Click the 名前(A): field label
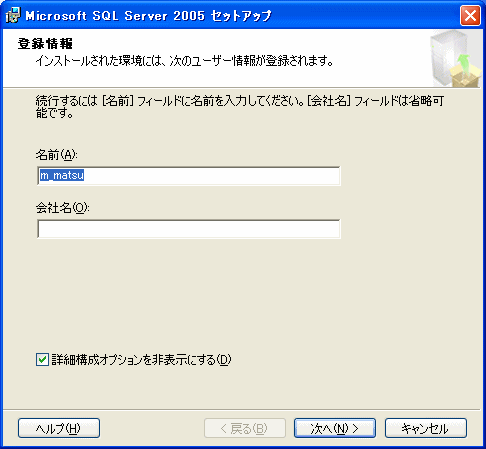 point(56,155)
